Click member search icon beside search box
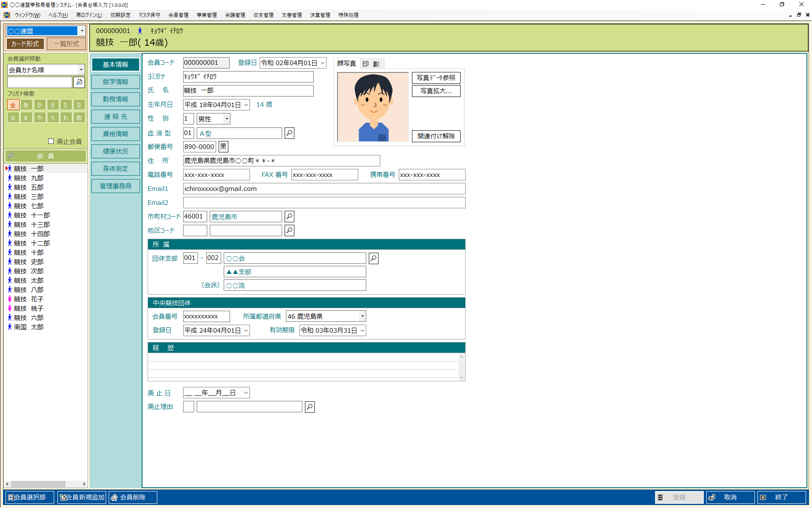 click(x=79, y=82)
